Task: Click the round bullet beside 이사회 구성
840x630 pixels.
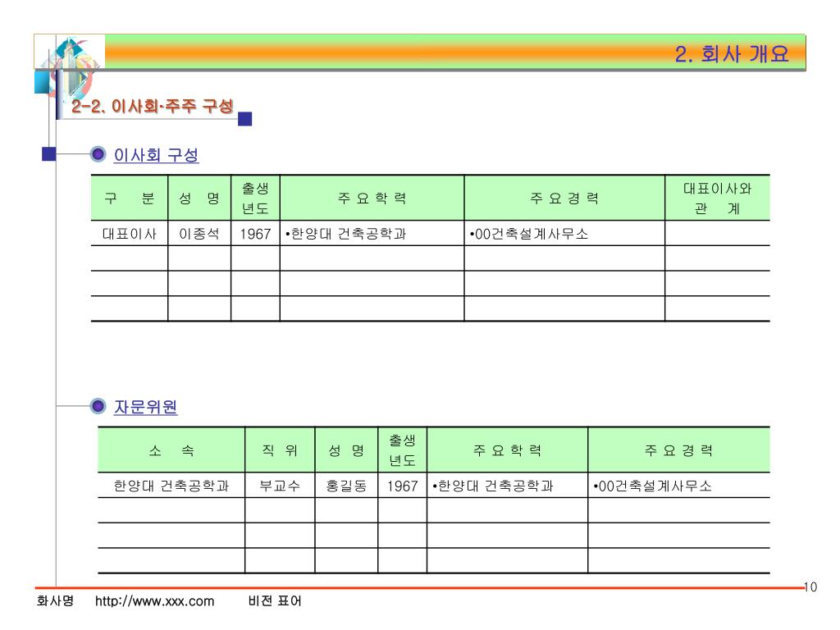Action: click(x=98, y=155)
